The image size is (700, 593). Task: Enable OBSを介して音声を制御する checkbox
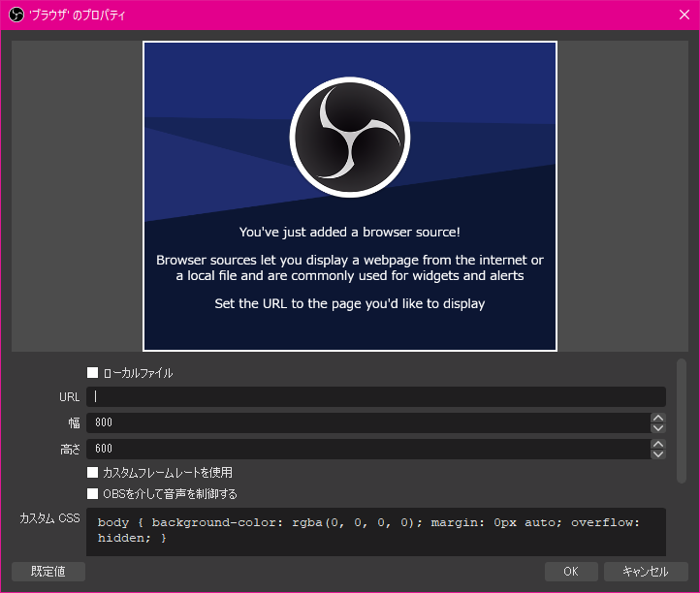[x=92, y=493]
